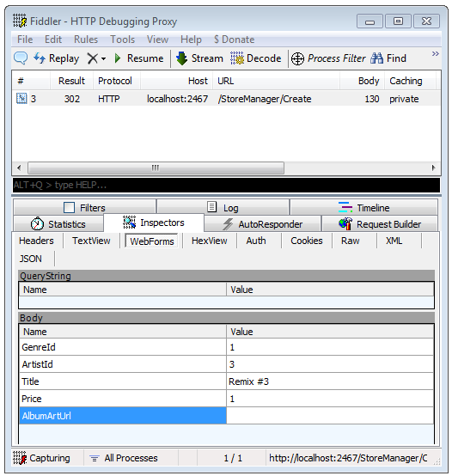Open the Edit menu

pyautogui.click(x=53, y=40)
